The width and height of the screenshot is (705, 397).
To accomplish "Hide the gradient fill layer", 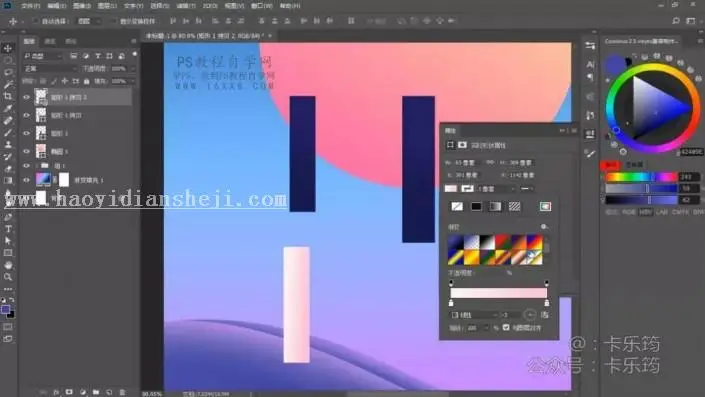I will [27, 180].
